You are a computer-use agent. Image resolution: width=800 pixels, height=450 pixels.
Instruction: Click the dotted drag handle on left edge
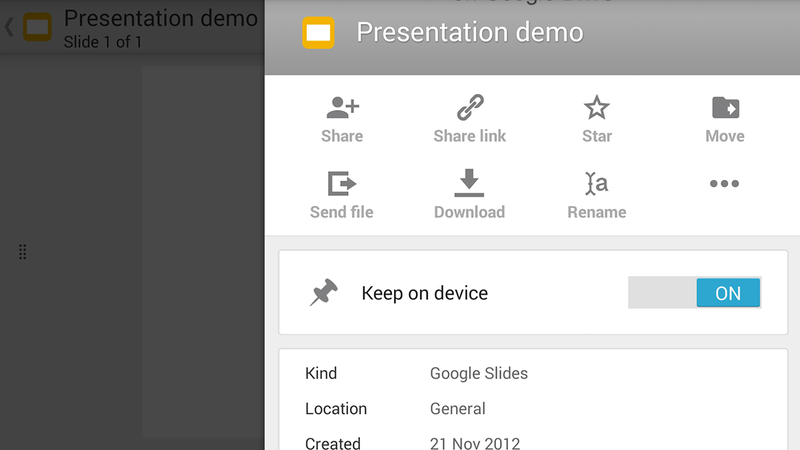click(22, 252)
